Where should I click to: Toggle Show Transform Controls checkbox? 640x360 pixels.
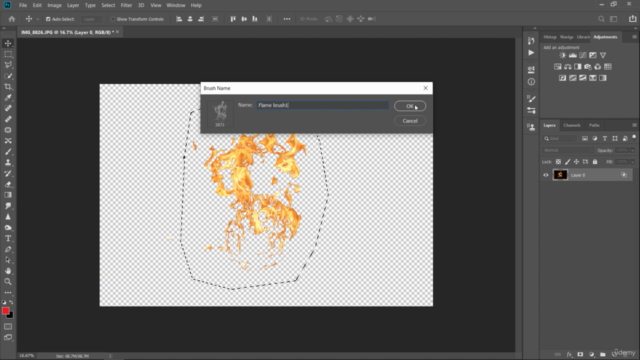pyautogui.click(x=113, y=19)
